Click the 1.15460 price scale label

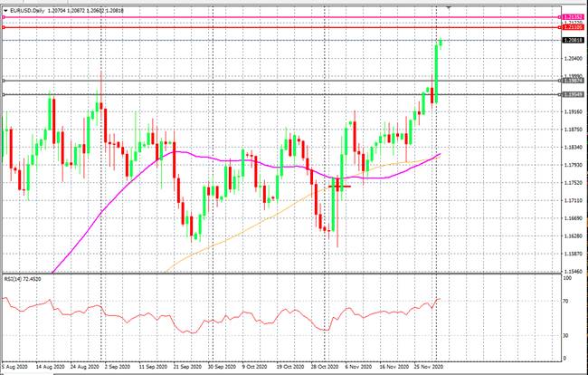tap(574, 271)
